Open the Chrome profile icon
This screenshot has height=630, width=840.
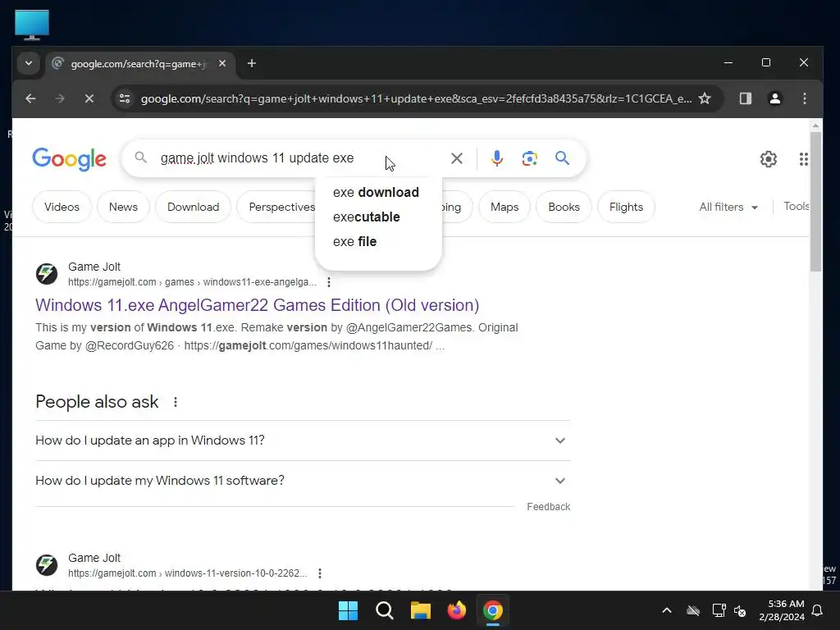775,98
